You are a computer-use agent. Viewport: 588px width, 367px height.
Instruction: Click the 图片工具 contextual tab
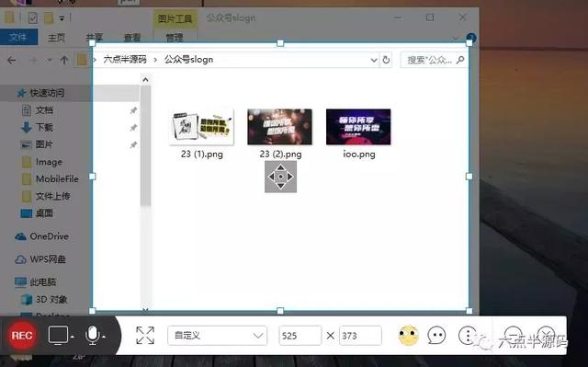[x=175, y=18]
